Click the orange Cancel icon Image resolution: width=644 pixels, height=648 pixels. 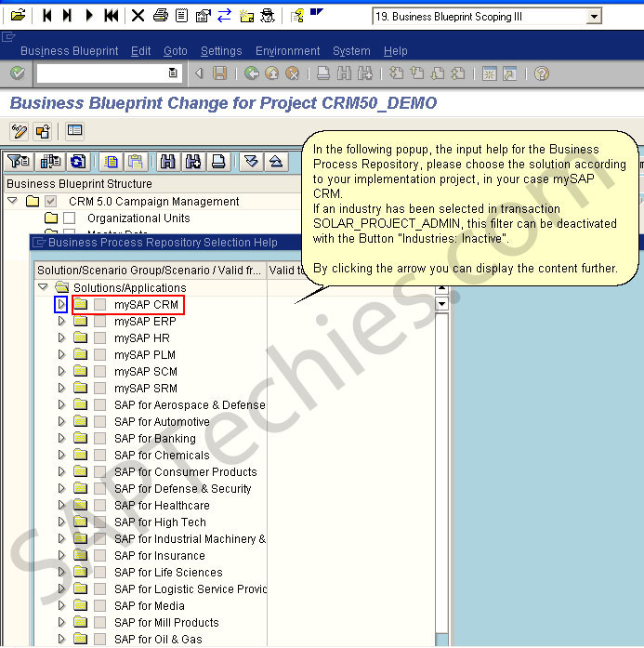[x=293, y=73]
